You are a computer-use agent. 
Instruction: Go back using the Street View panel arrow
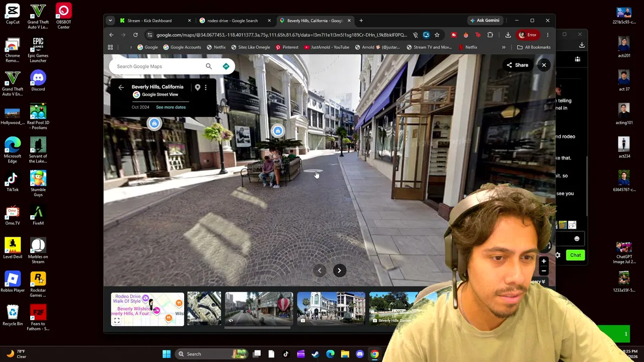click(121, 87)
